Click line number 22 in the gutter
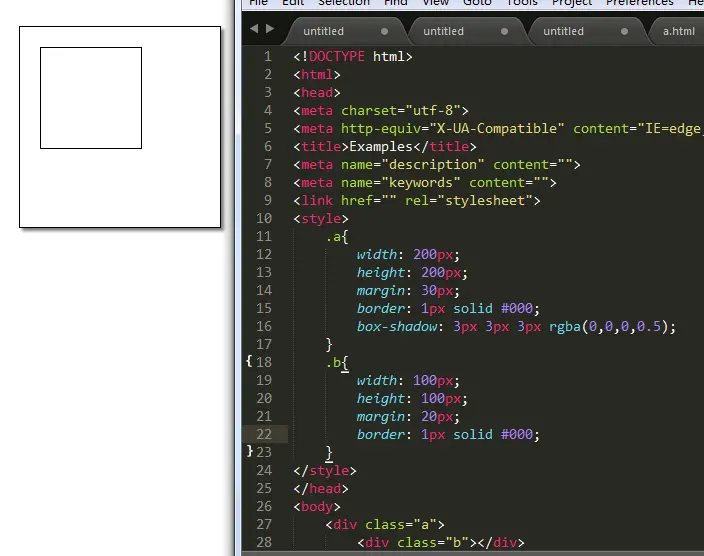This screenshot has width=704, height=556. [264, 434]
